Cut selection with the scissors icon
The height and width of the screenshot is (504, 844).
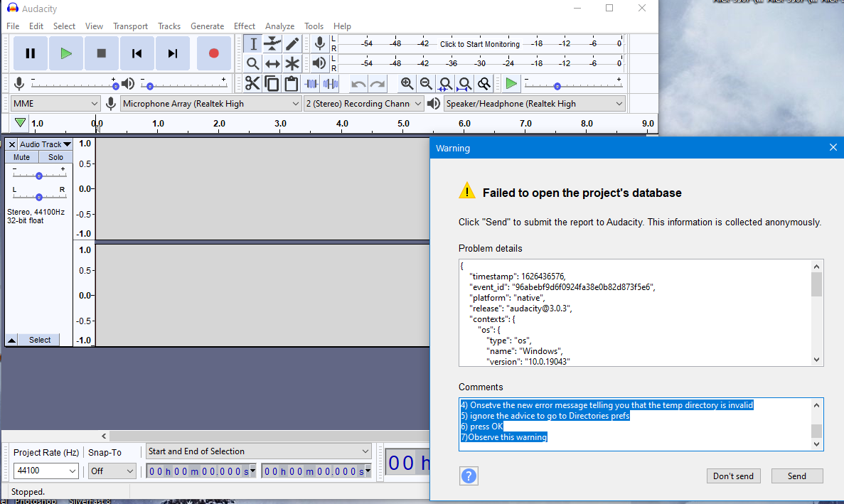[x=252, y=83]
